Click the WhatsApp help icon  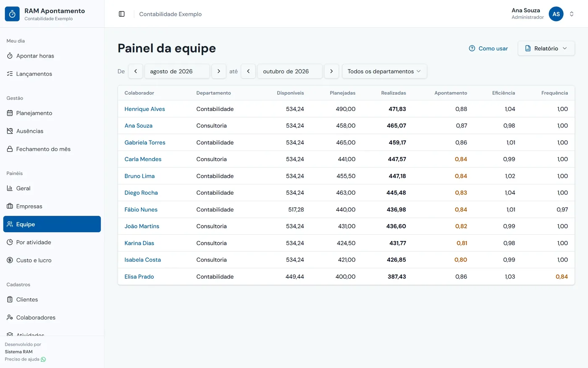43,359
